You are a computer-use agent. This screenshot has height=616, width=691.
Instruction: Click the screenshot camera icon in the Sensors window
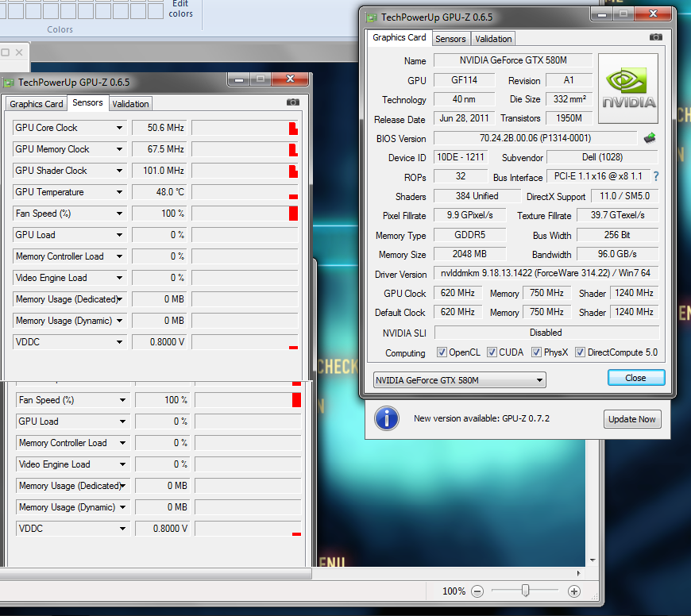click(x=292, y=102)
